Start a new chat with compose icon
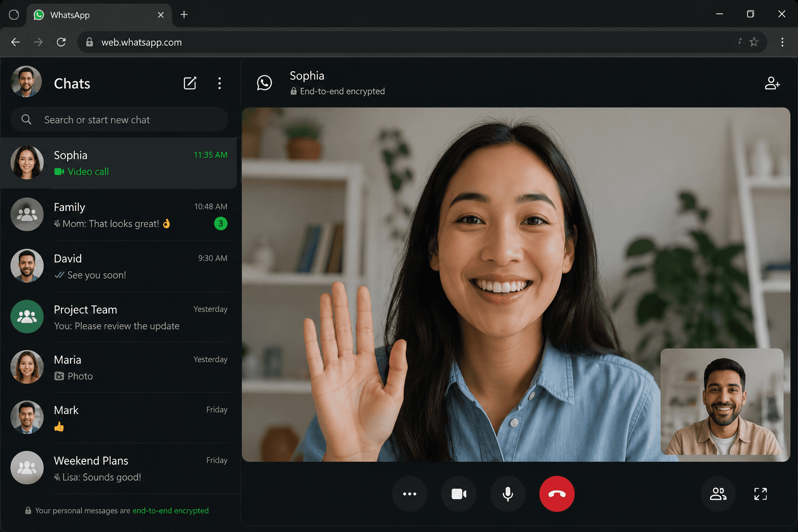This screenshot has height=532, width=798. click(x=190, y=83)
